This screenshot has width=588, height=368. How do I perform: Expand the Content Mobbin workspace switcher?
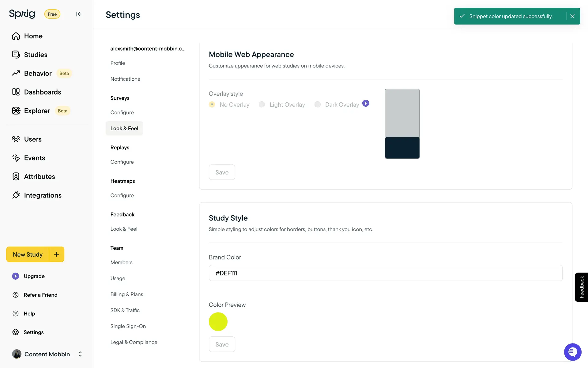click(x=80, y=354)
